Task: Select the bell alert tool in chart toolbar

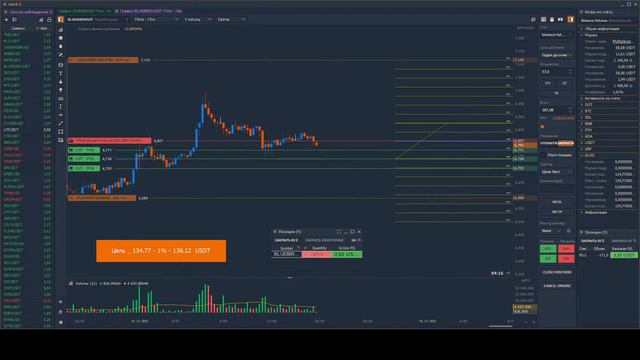Action: point(61,47)
